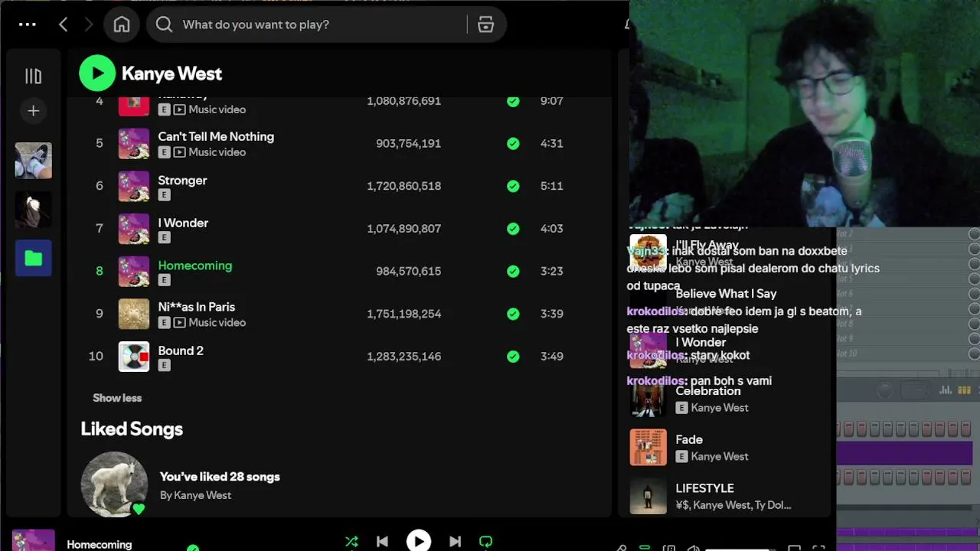Select the Stronger track title
Viewport: 980px width, 551px height.
click(182, 181)
